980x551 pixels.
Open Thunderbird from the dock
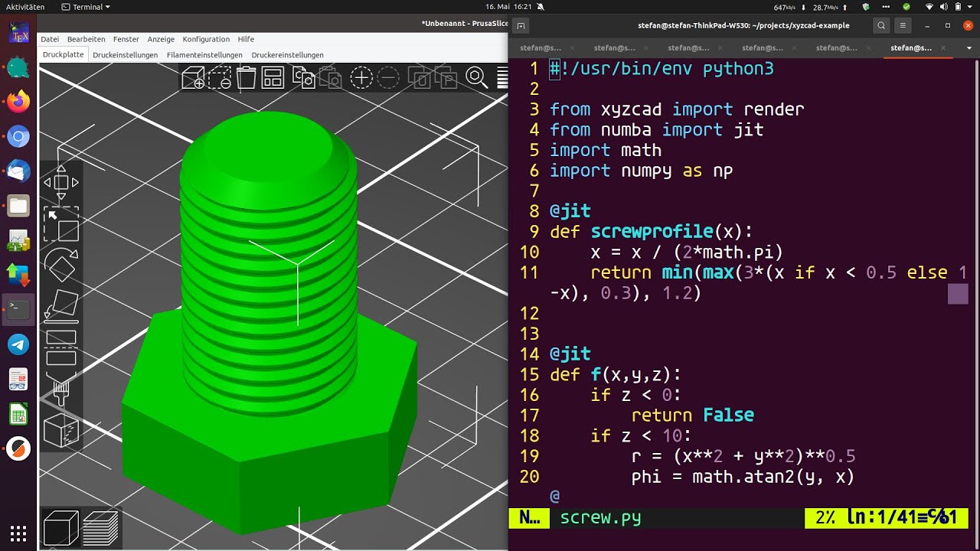click(18, 171)
